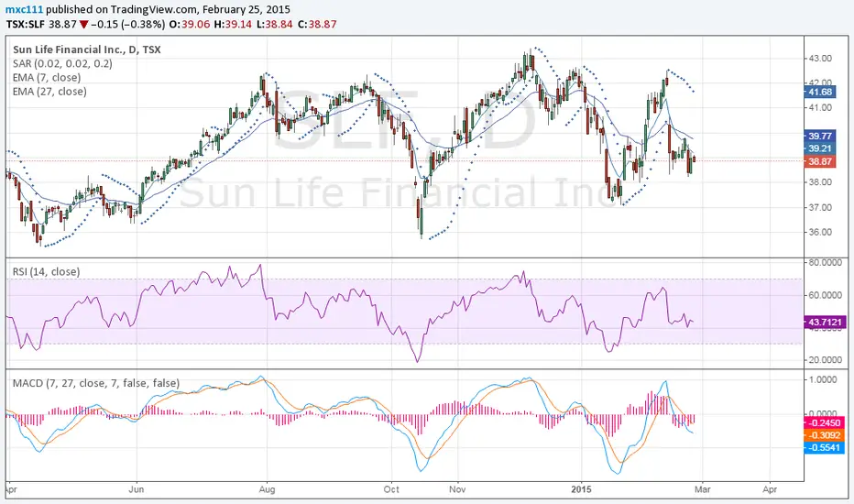Click the -0.5541 MACD value tag
The height and width of the screenshot is (504, 854).
(x=825, y=448)
